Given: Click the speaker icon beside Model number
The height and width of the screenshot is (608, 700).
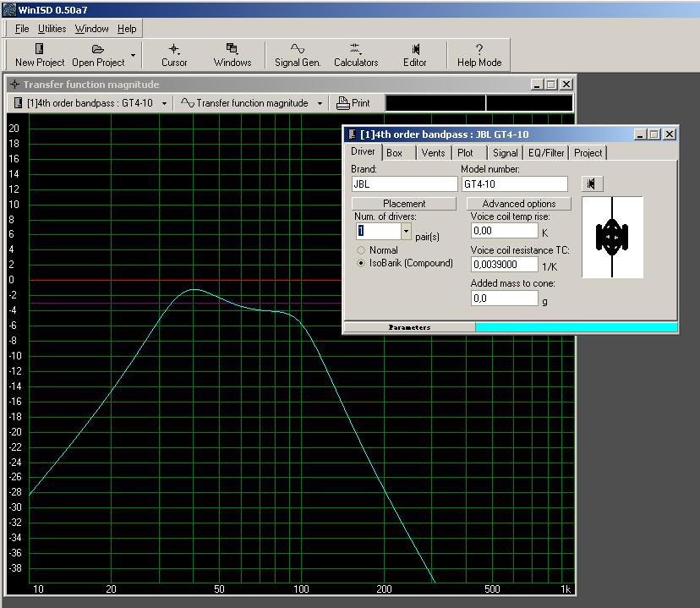Looking at the screenshot, I should [593, 183].
